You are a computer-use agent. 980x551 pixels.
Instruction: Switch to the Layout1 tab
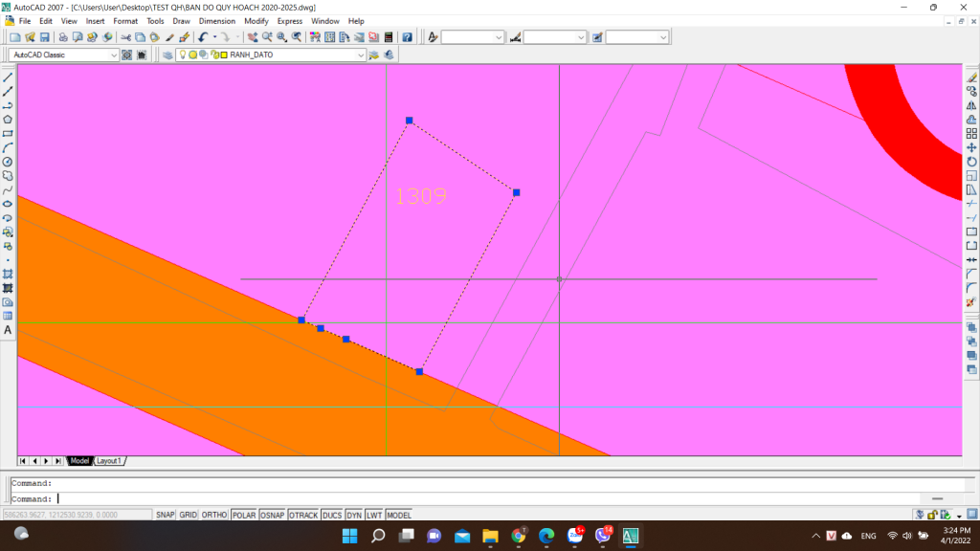108,461
